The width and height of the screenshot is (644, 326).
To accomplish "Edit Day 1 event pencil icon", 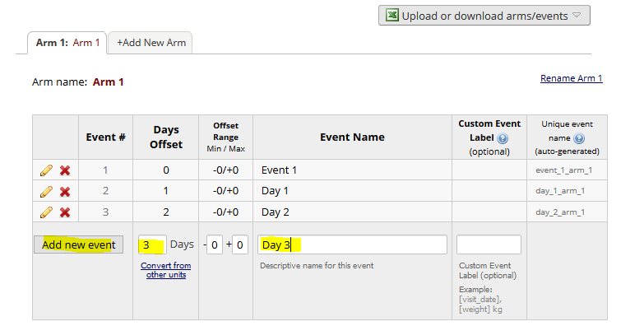I will (46, 191).
